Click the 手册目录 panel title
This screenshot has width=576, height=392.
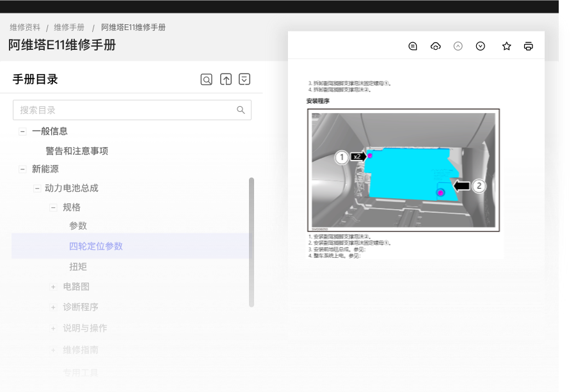[x=35, y=79]
